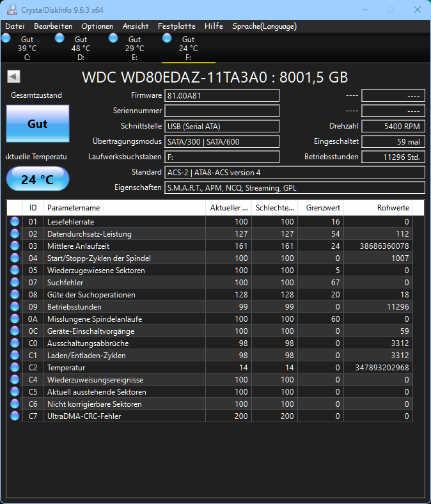This screenshot has width=431, height=504.
Task: Select raw value 1007 of spindle cycles
Action: coord(400,258)
